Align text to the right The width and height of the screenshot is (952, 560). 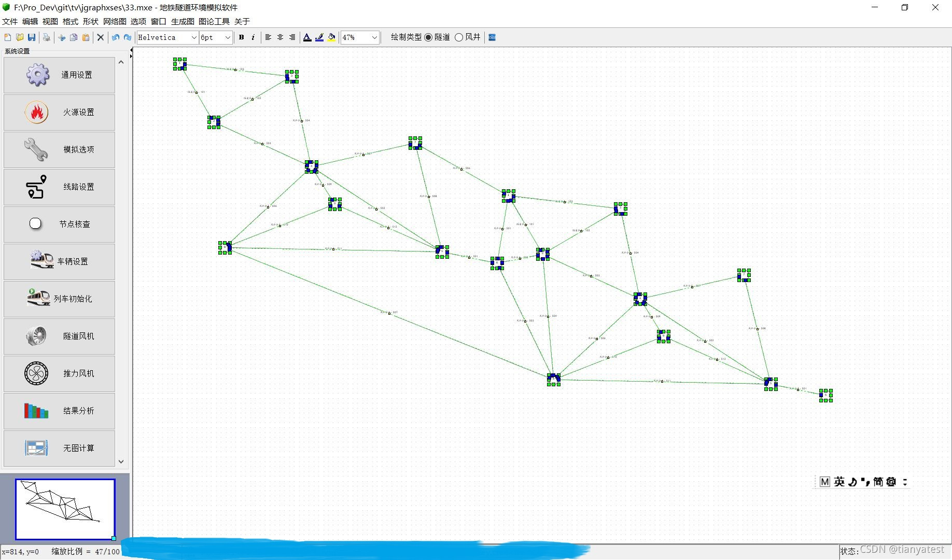pos(292,37)
